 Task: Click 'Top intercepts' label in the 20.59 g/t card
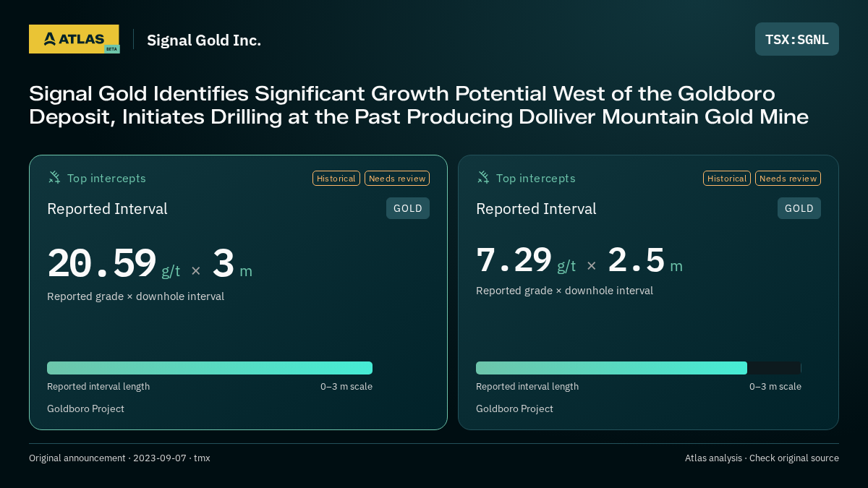click(x=106, y=178)
